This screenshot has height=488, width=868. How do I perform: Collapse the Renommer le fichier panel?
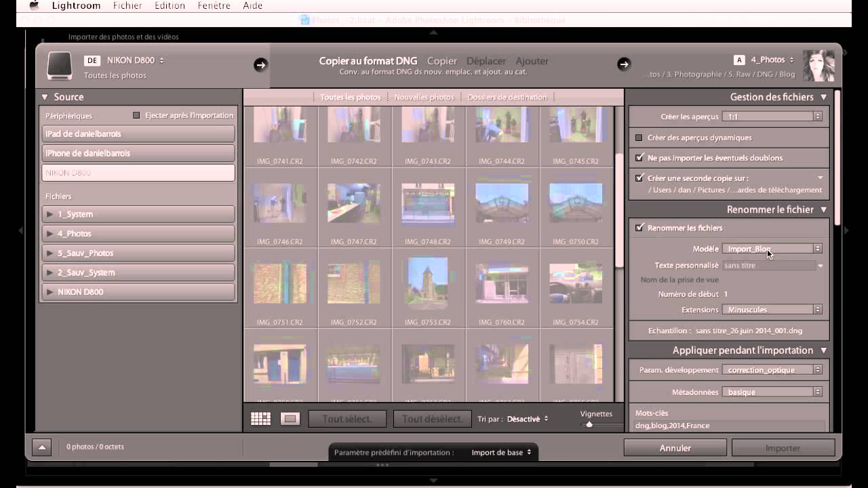coord(824,209)
